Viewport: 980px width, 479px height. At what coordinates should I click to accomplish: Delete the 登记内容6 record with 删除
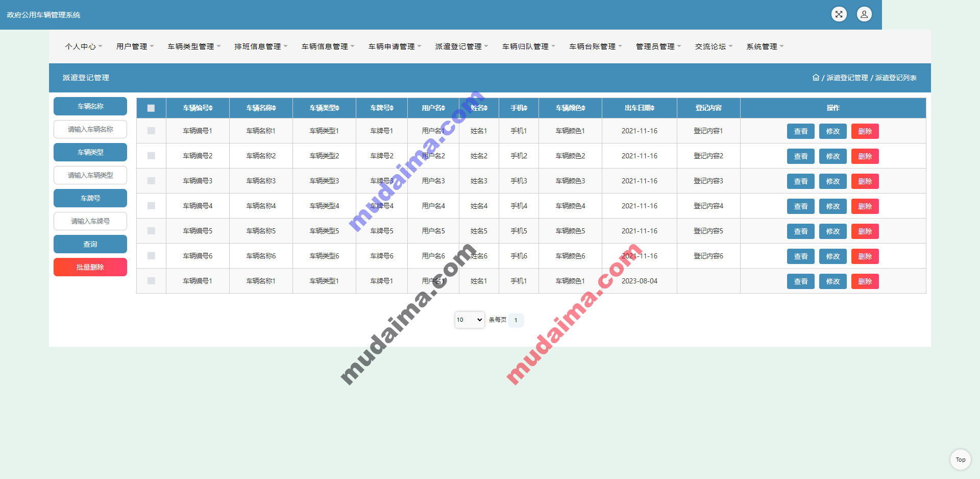tap(865, 256)
